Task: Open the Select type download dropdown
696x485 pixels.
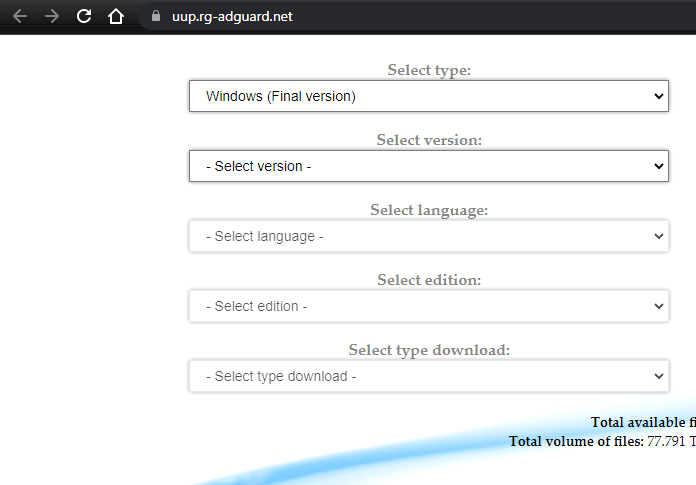Action: [x=428, y=376]
